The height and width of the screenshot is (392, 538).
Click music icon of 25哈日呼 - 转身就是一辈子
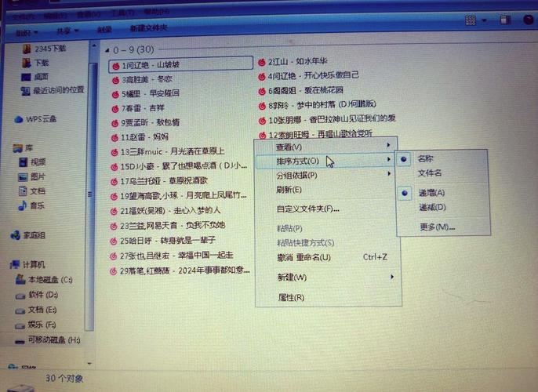click(114, 241)
